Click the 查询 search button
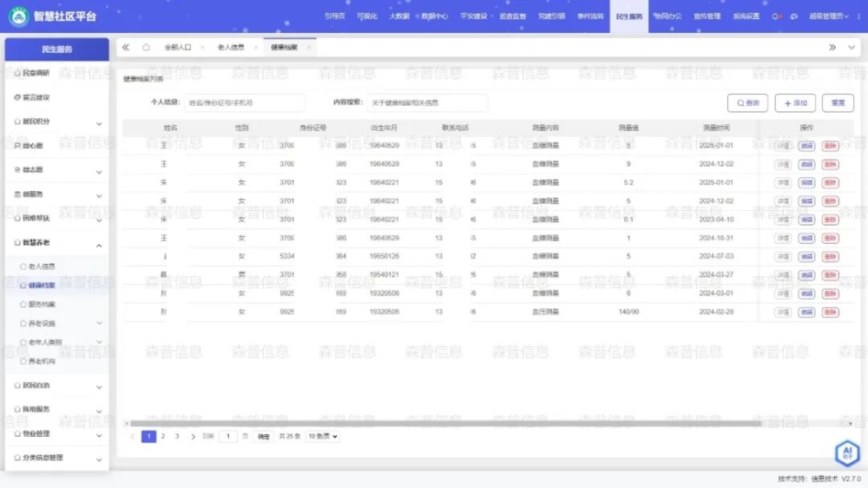The image size is (868, 488). pos(747,103)
